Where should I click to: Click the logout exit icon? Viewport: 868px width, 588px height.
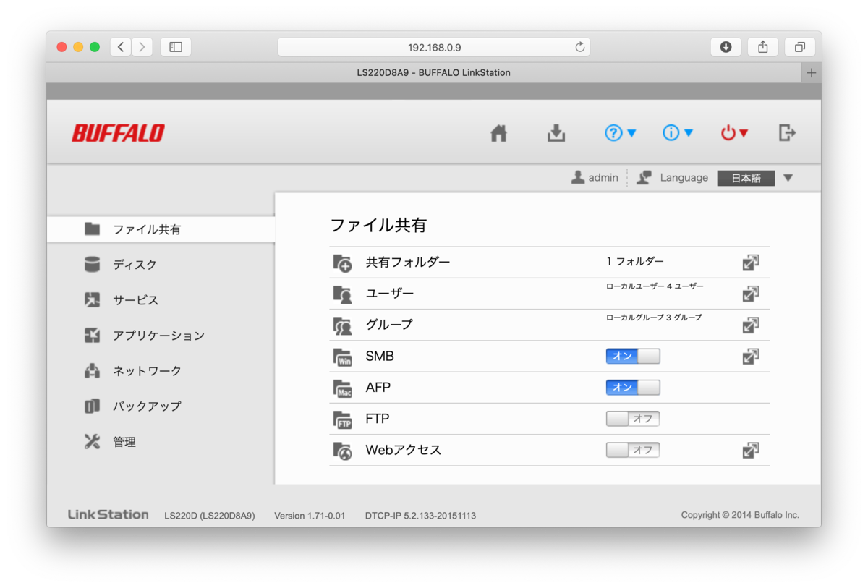pyautogui.click(x=787, y=133)
